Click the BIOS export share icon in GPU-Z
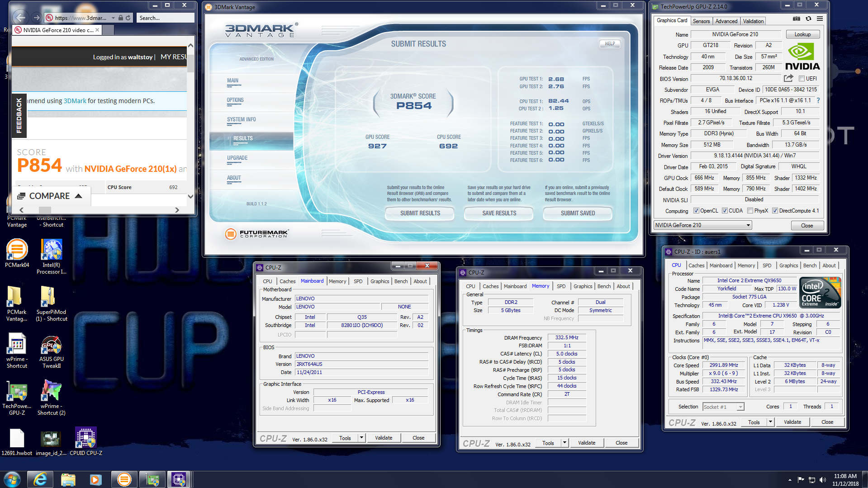 pos(789,78)
